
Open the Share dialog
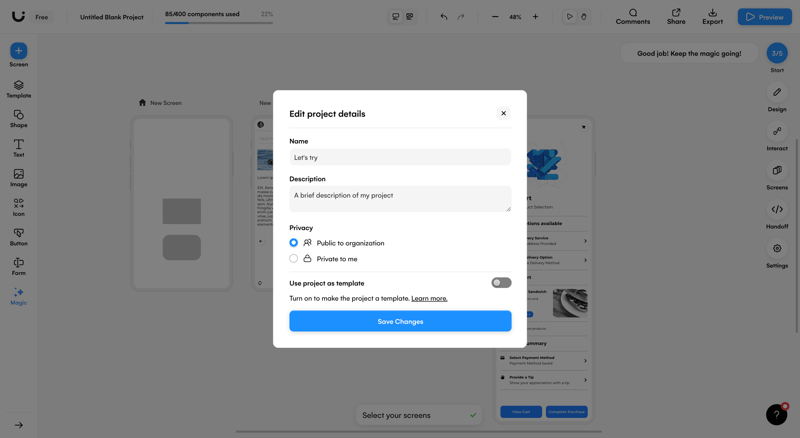click(x=676, y=16)
